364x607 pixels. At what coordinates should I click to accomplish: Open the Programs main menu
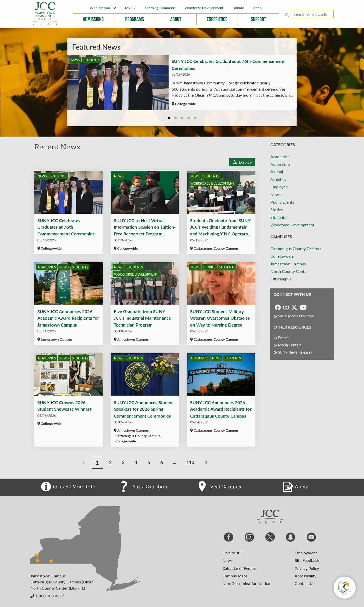134,19
